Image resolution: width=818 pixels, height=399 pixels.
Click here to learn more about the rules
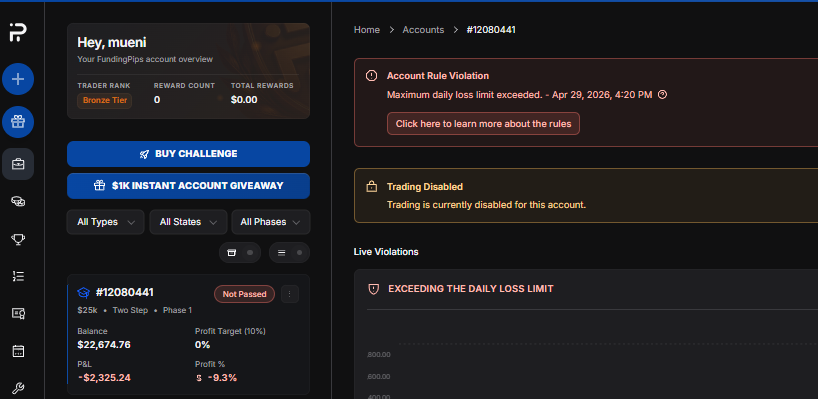tap(483, 124)
